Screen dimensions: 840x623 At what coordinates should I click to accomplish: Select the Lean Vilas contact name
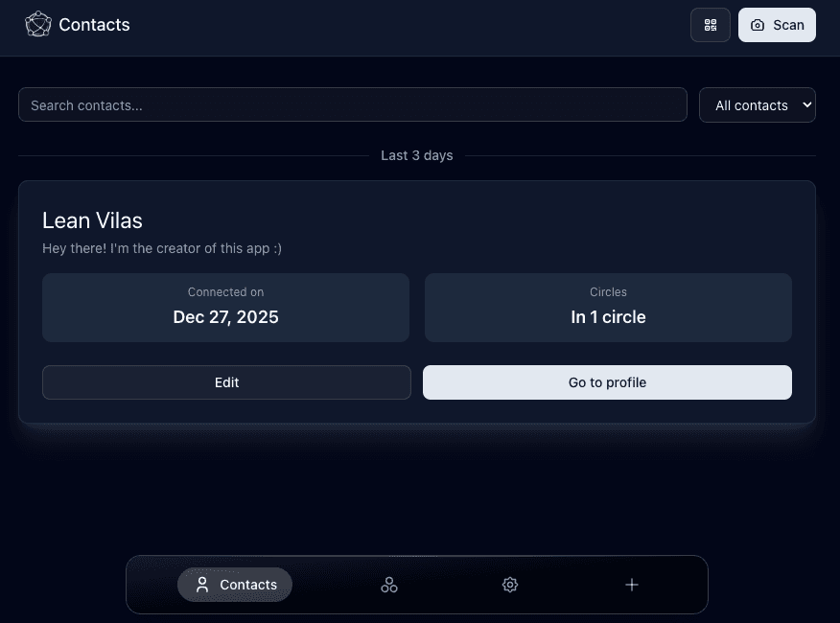point(92,220)
